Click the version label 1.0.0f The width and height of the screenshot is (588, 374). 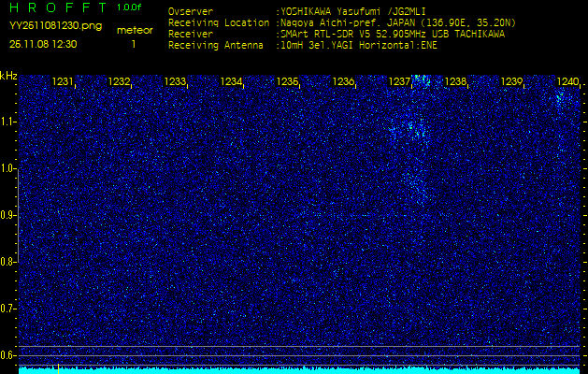coord(129,7)
